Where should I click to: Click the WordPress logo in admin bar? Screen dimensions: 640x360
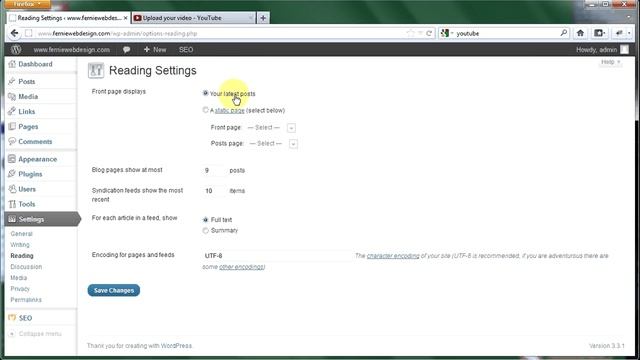[16, 49]
